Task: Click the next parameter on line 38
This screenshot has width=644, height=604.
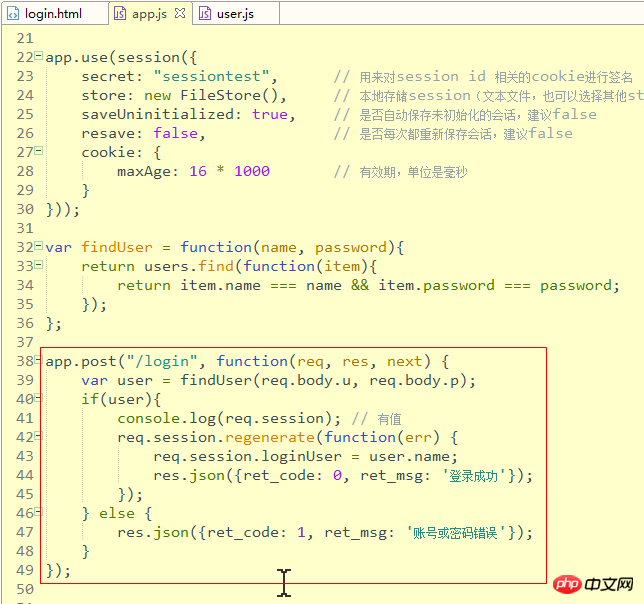Action: tap(405, 361)
